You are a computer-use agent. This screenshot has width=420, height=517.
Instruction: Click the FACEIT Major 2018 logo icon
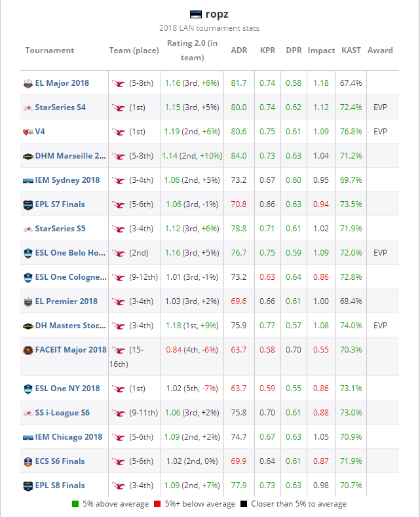[28, 350]
